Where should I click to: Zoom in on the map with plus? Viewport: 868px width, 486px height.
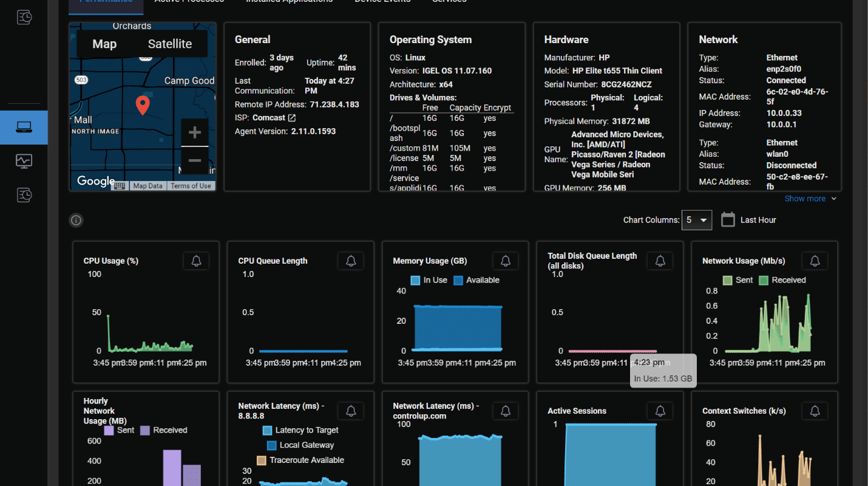click(x=195, y=132)
